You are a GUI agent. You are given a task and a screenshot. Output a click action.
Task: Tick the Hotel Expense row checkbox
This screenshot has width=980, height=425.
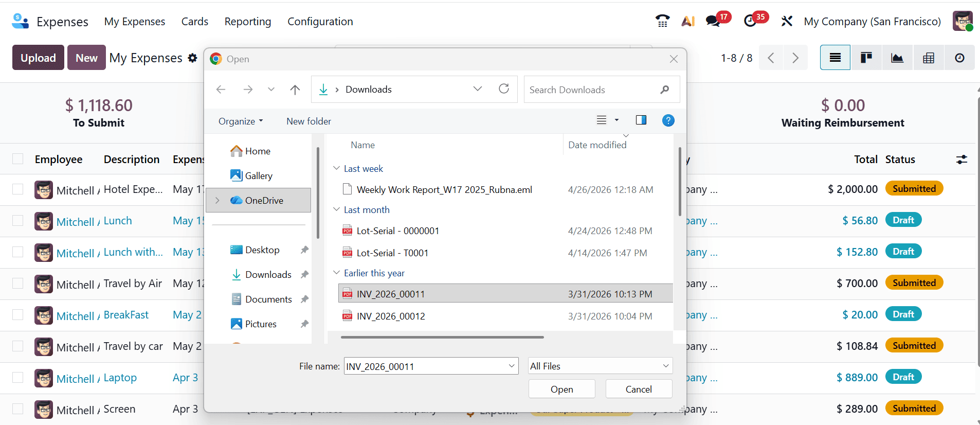[x=18, y=189]
